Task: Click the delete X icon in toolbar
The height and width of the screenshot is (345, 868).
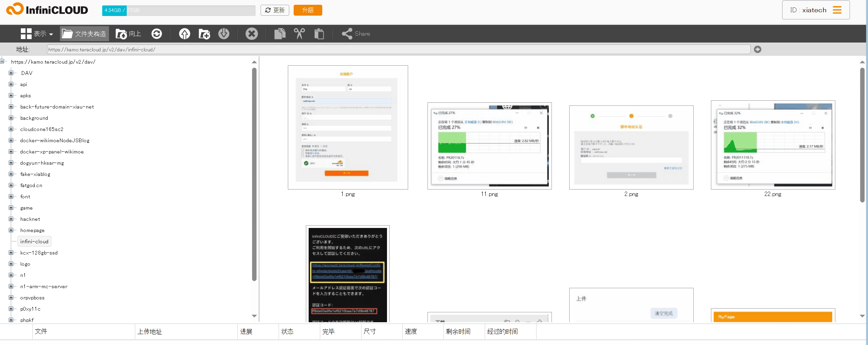Action: [252, 34]
